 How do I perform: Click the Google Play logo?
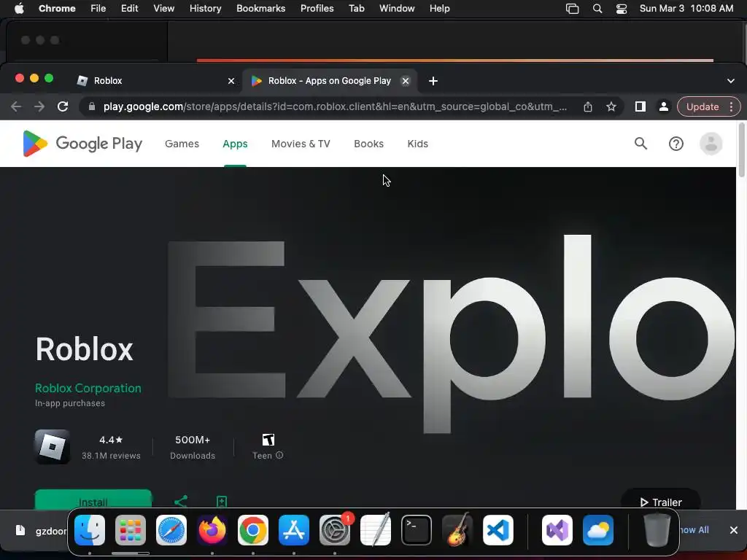pyautogui.click(x=82, y=144)
